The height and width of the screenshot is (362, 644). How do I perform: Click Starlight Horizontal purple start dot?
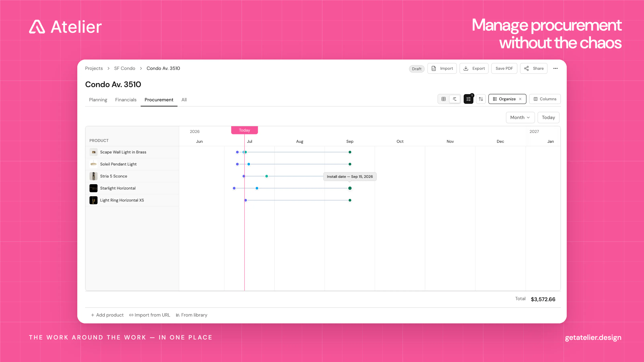tap(234, 188)
